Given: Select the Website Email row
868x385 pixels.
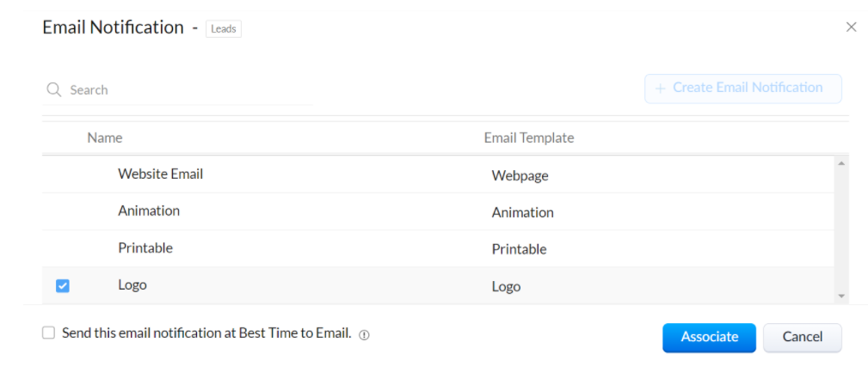Looking at the screenshot, I should click(x=438, y=174).
